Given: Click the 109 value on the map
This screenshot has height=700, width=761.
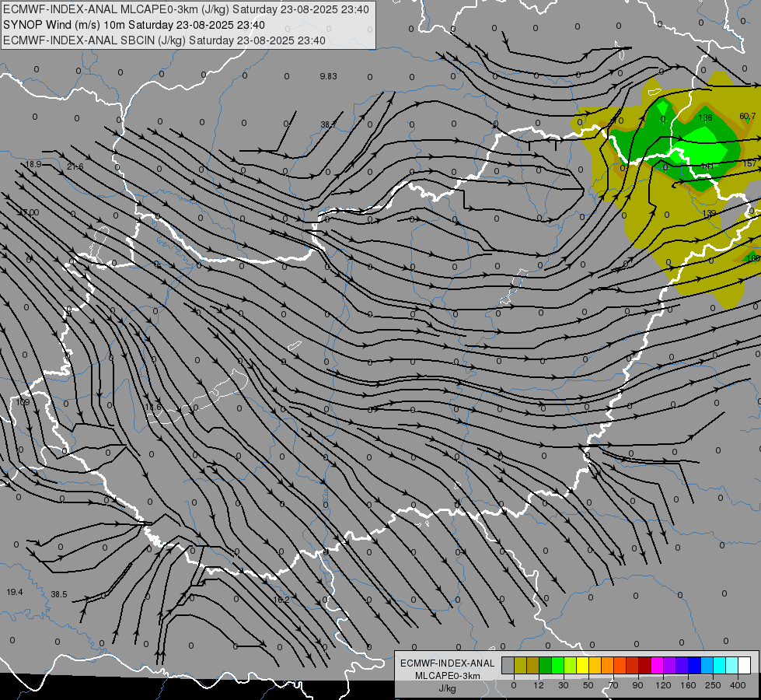Looking at the screenshot, I should [23, 402].
